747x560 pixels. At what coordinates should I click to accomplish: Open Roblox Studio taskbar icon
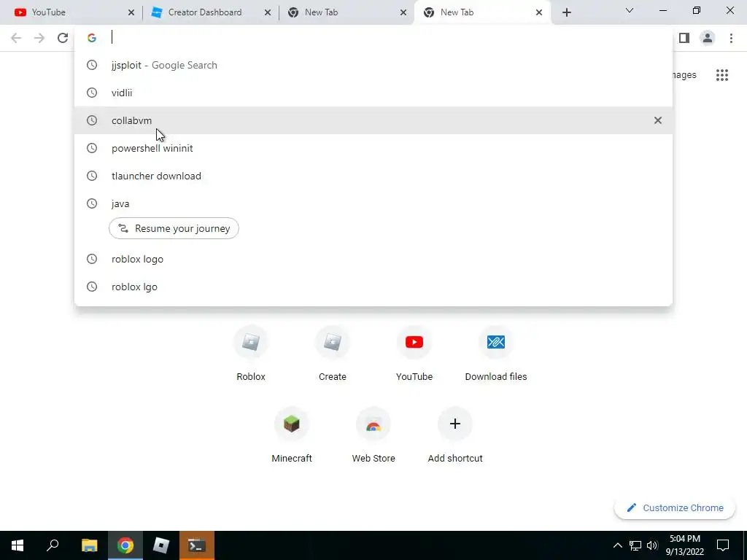point(161,545)
